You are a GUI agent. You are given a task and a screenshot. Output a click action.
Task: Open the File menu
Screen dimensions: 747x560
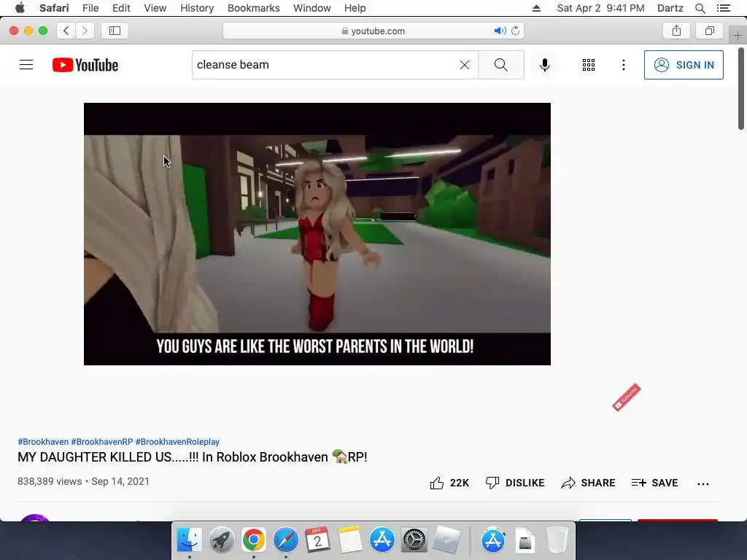[x=90, y=8]
